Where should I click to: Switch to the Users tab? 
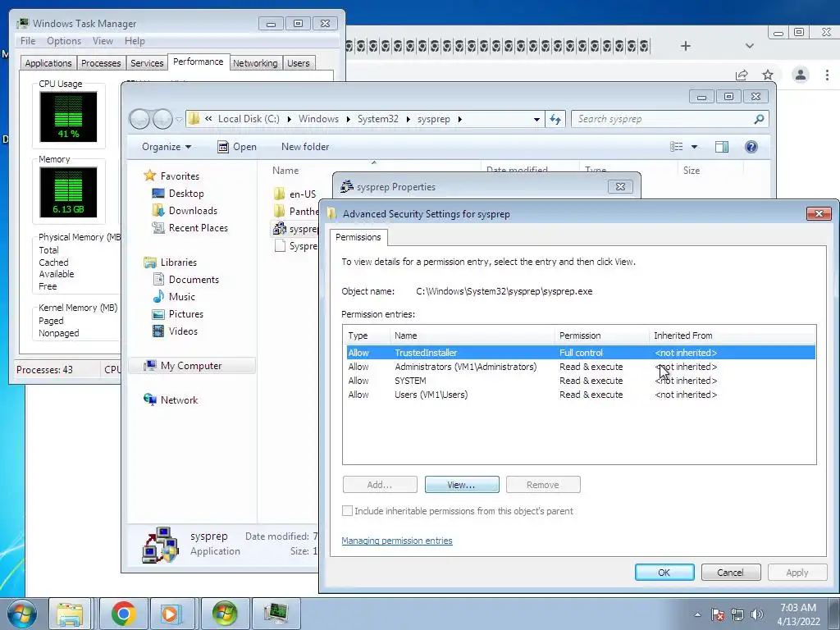coord(298,63)
